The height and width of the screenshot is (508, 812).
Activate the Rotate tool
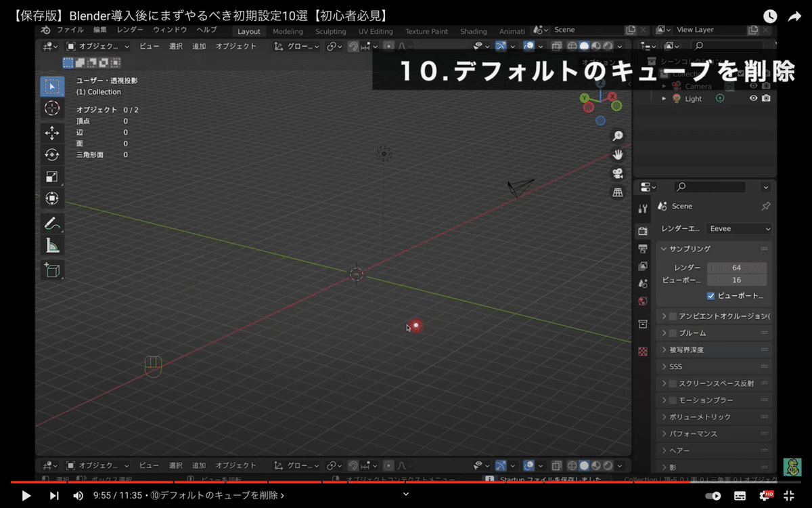[x=52, y=154]
